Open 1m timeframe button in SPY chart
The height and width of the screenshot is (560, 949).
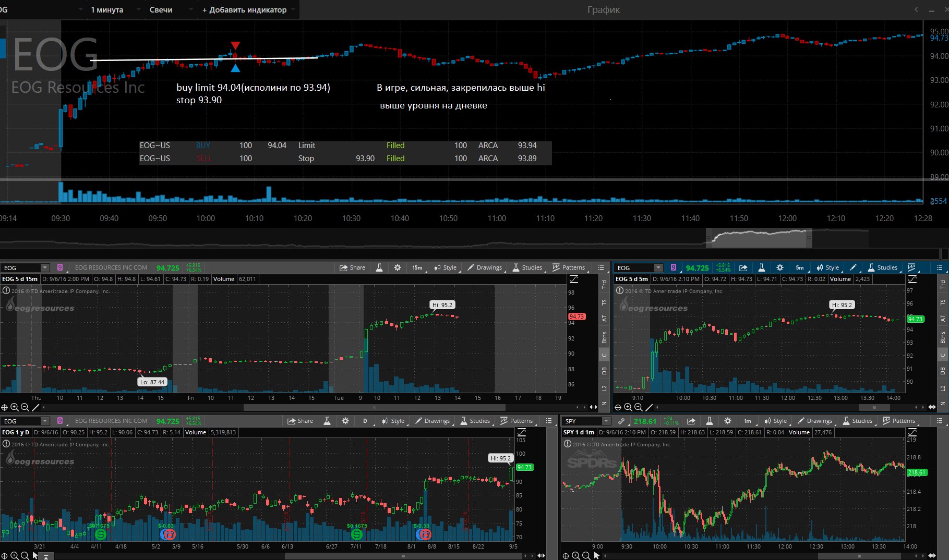[x=748, y=421]
